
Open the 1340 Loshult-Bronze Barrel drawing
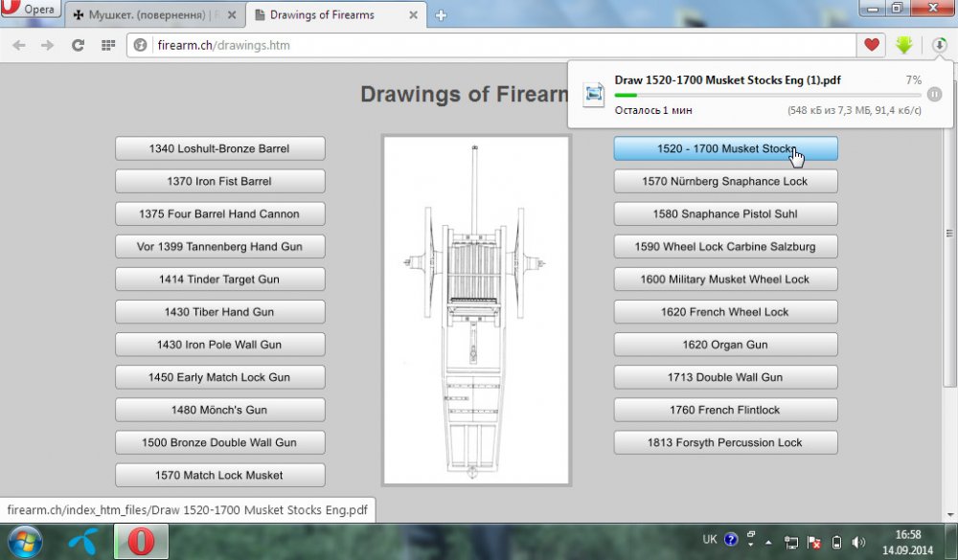click(x=220, y=148)
